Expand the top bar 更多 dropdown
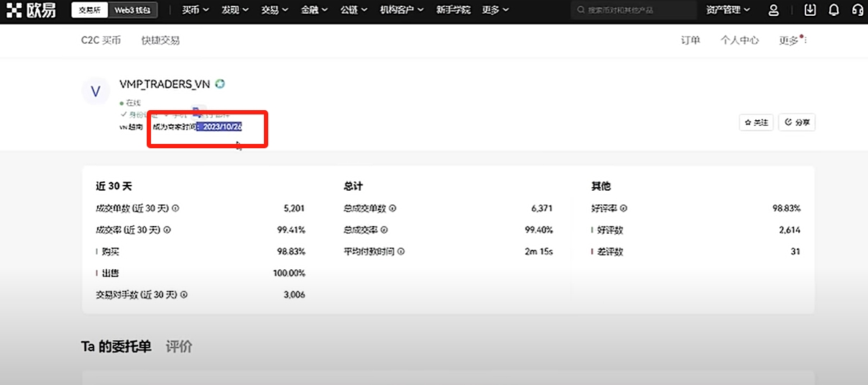Screen dimensions: 868x385 click(495, 10)
